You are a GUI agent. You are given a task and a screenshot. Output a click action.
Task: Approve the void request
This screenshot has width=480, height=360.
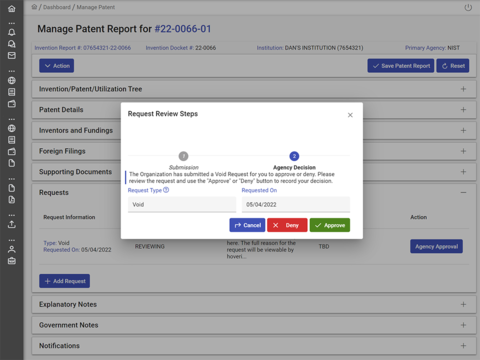pyautogui.click(x=330, y=225)
